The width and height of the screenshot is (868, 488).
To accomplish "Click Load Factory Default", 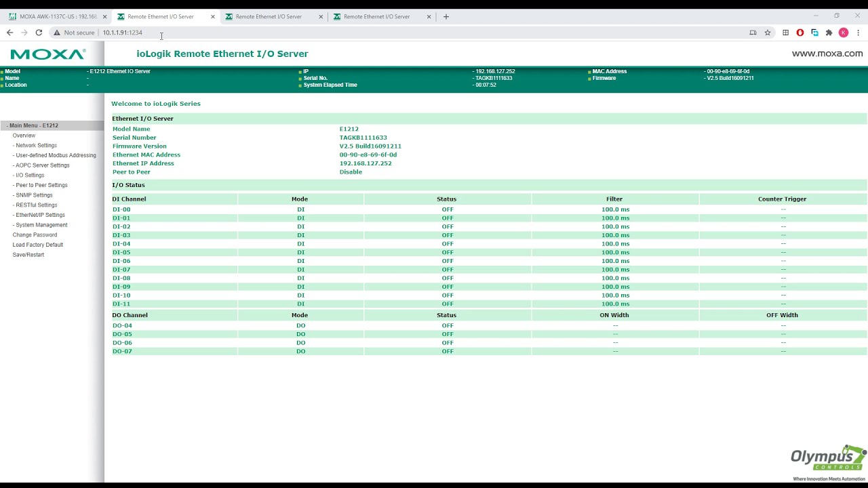I will (37, 245).
